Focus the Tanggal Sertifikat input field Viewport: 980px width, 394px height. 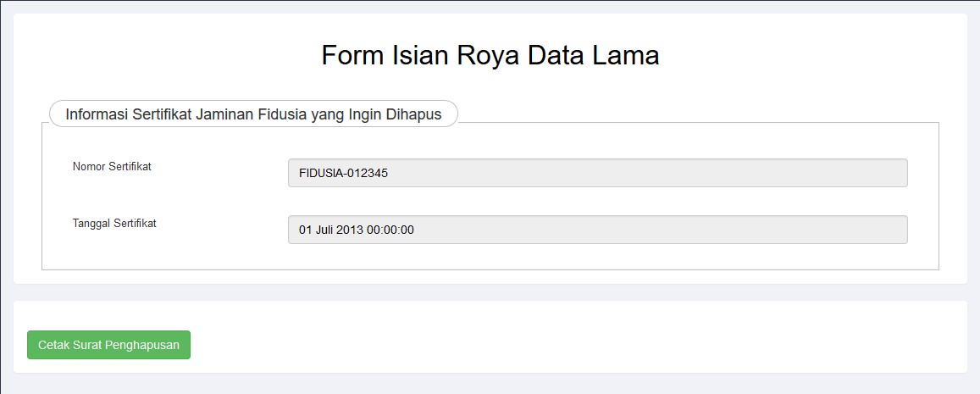click(x=597, y=230)
